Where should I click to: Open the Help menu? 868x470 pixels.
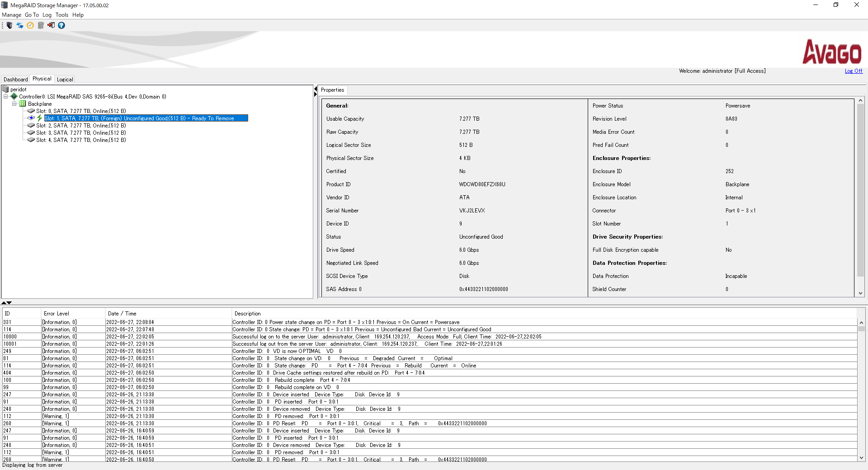[x=78, y=15]
